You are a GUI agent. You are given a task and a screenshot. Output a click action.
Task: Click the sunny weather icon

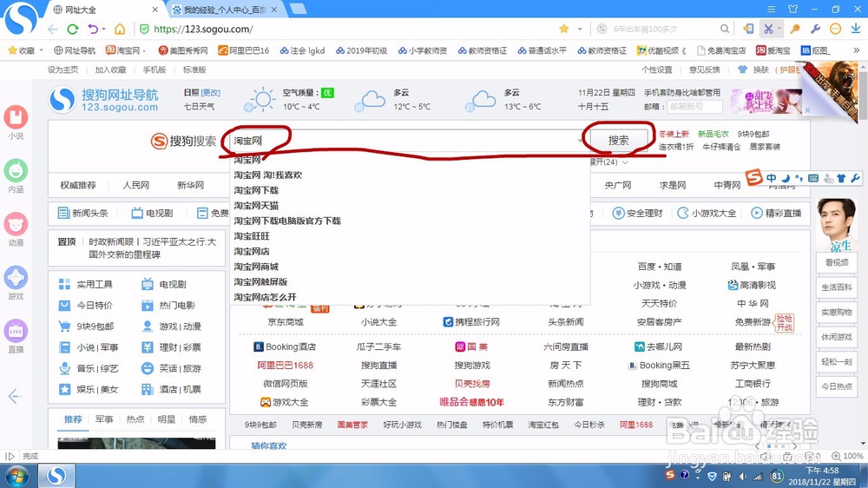[262, 100]
